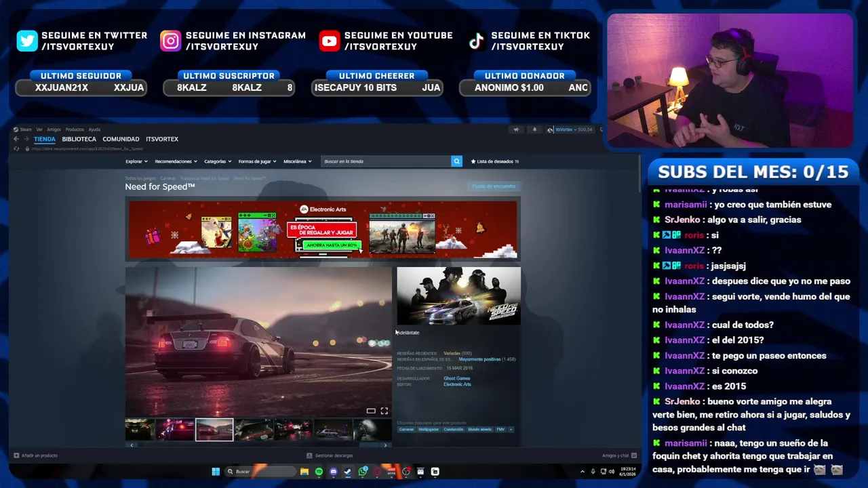The width and height of the screenshot is (868, 488).
Task: Open the Ver menu
Action: pyautogui.click(x=39, y=129)
